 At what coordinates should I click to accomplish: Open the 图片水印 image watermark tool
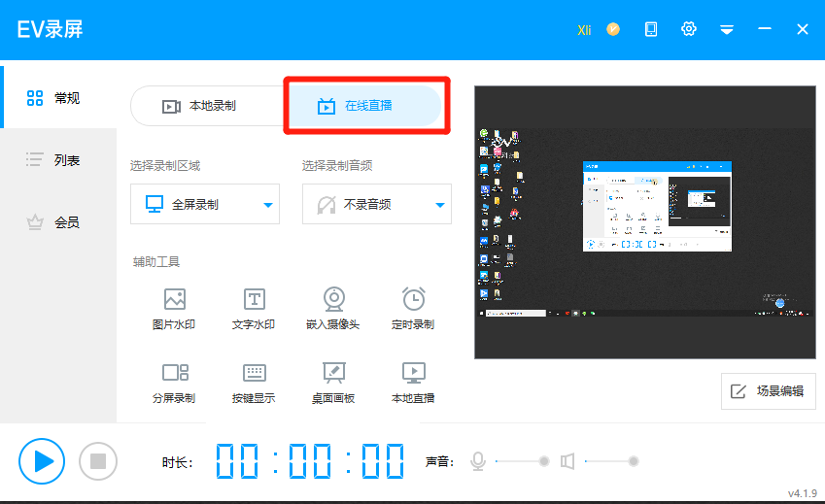pos(174,308)
